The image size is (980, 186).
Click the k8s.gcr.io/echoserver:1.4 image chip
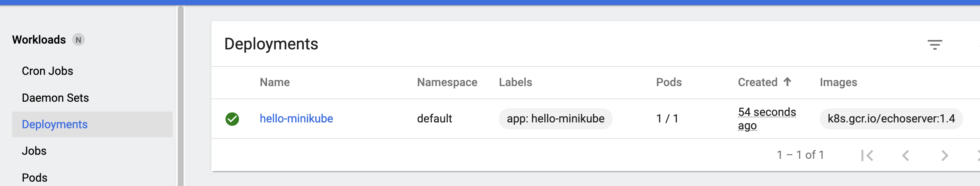pos(891,119)
